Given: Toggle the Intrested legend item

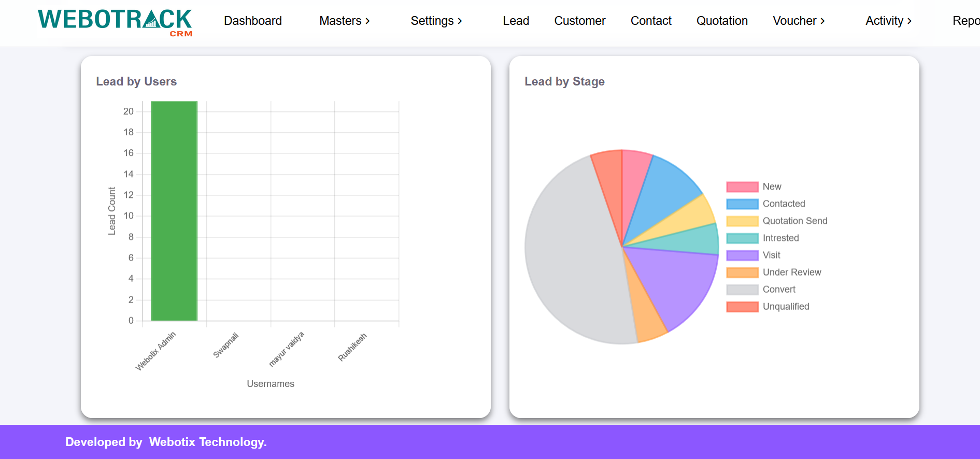Looking at the screenshot, I should click(x=742, y=238).
